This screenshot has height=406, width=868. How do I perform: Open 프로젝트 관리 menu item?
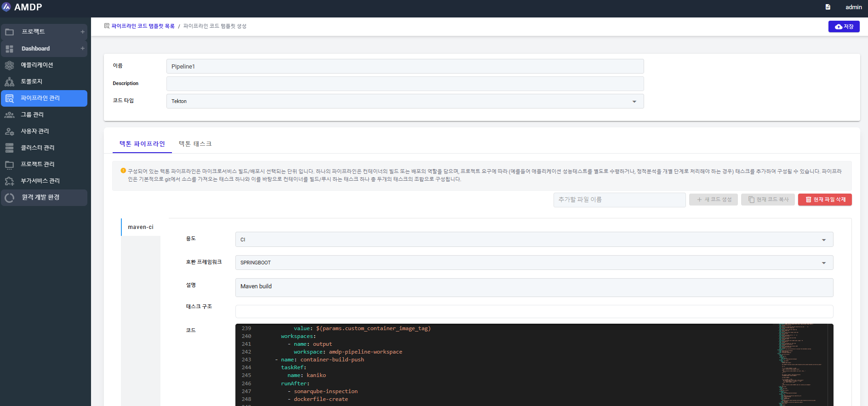(44, 165)
